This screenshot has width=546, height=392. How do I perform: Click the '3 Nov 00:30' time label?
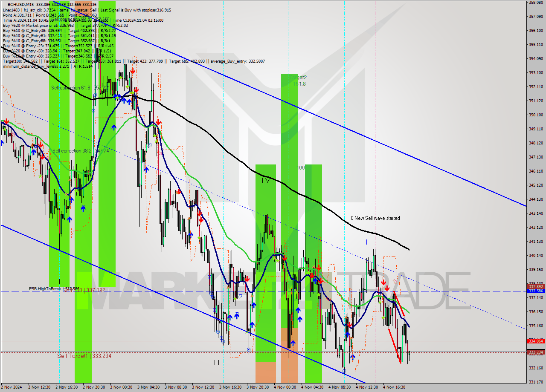click(122, 387)
